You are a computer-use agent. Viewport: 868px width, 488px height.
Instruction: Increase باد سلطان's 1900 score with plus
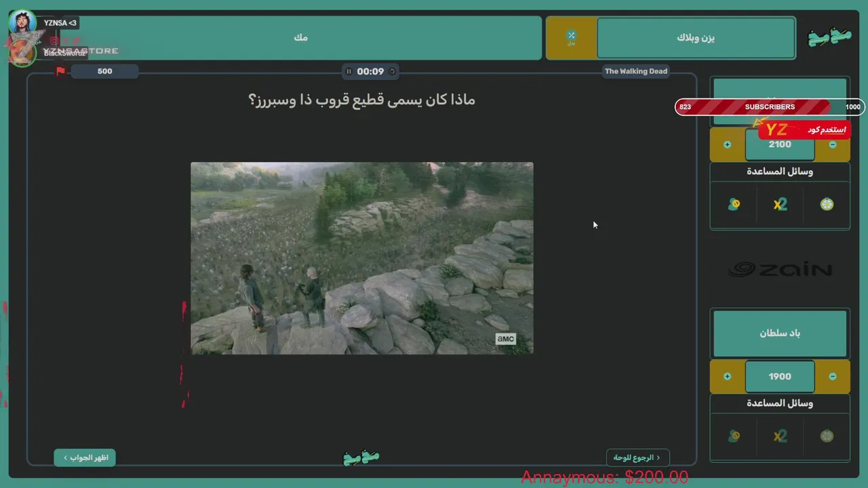tap(728, 376)
